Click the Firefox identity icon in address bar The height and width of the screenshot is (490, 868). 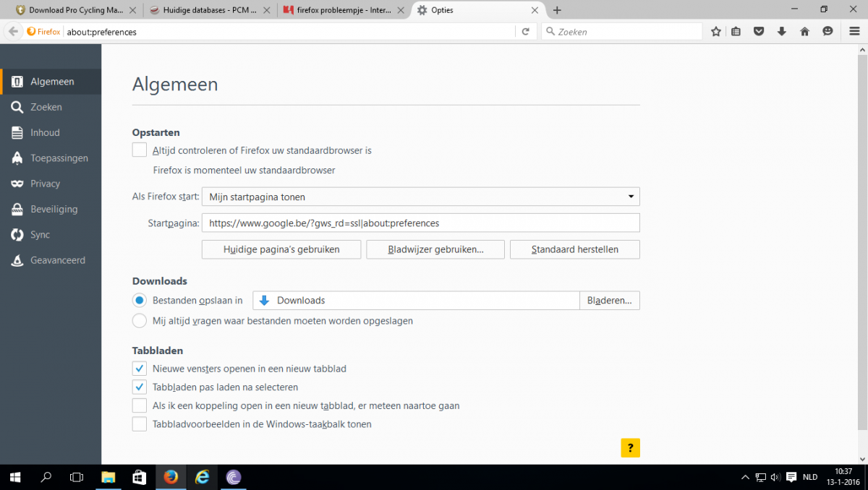tap(44, 32)
